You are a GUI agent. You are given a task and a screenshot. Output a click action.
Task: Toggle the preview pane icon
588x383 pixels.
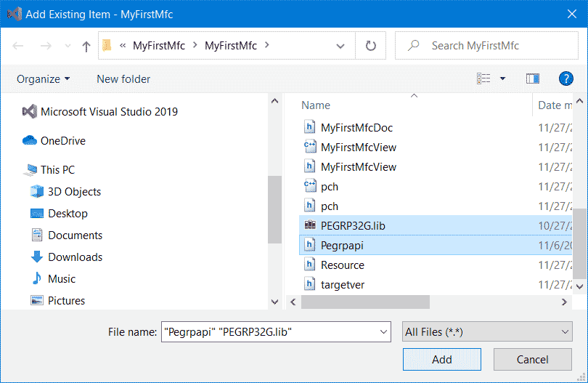coord(533,78)
